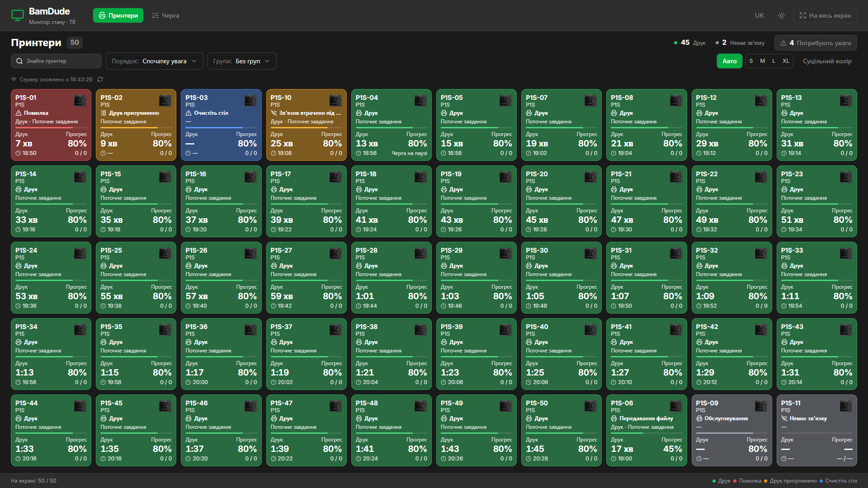Toggle the light/dark theme sun icon
The image size is (868, 488).
tap(781, 15)
